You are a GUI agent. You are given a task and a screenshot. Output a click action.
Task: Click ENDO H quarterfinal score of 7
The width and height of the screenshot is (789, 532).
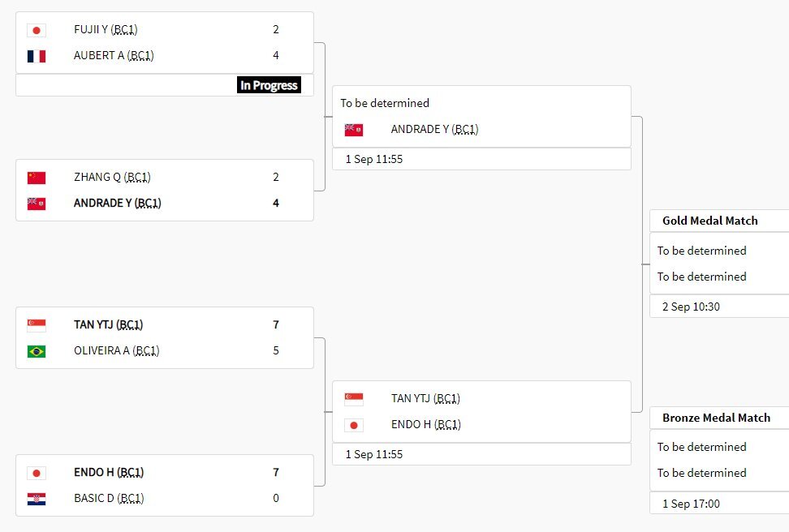(x=276, y=473)
